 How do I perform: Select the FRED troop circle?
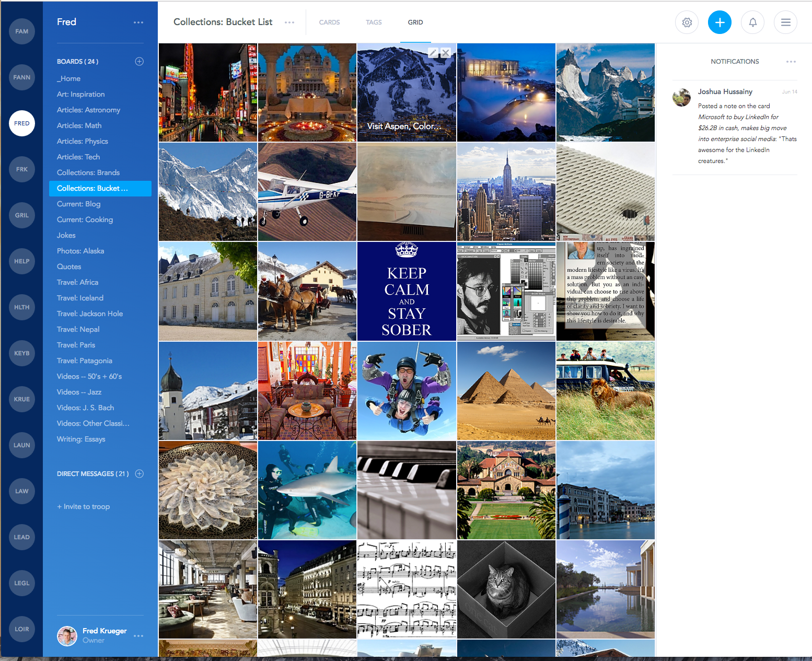click(x=22, y=123)
